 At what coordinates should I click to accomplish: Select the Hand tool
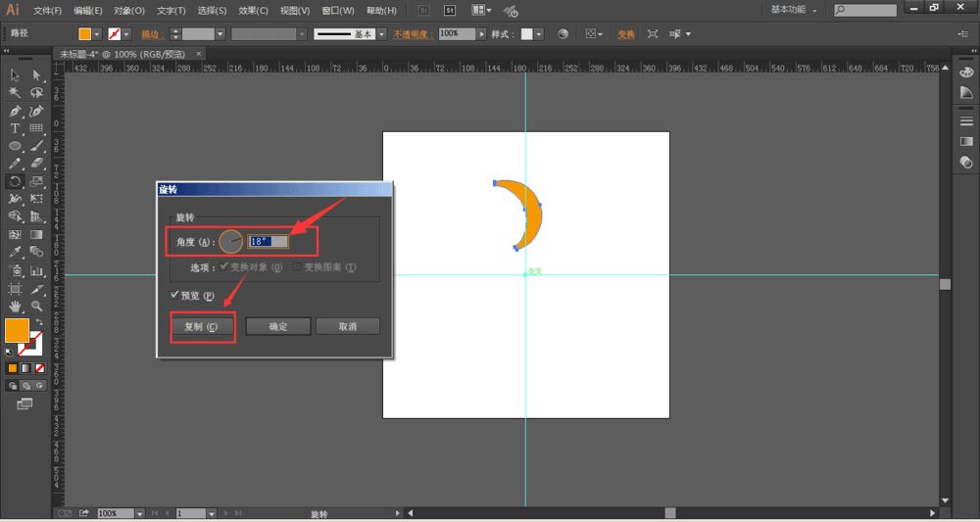coord(16,306)
